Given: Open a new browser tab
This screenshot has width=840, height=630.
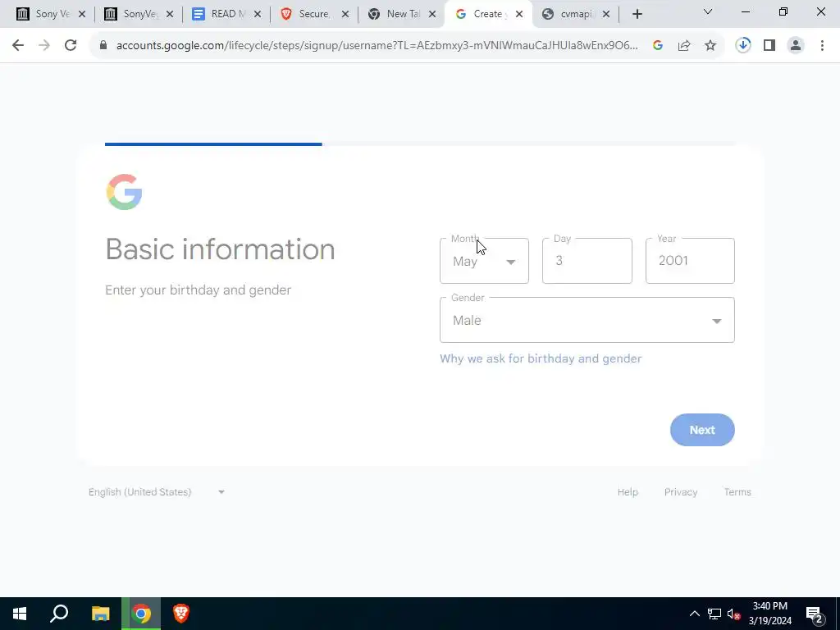Looking at the screenshot, I should click(637, 15).
